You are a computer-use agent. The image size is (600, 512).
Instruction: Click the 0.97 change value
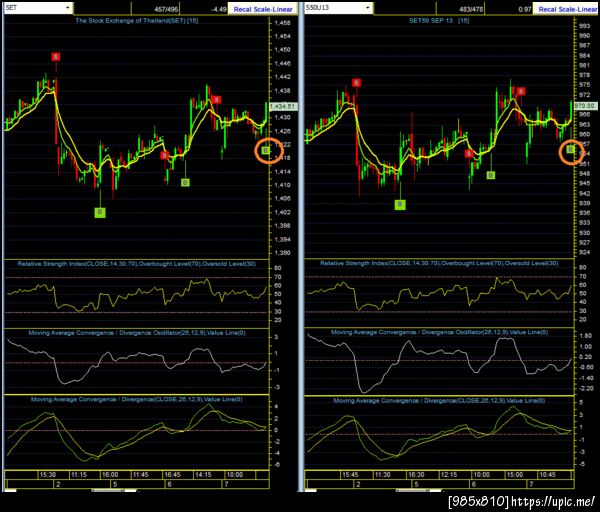point(525,9)
